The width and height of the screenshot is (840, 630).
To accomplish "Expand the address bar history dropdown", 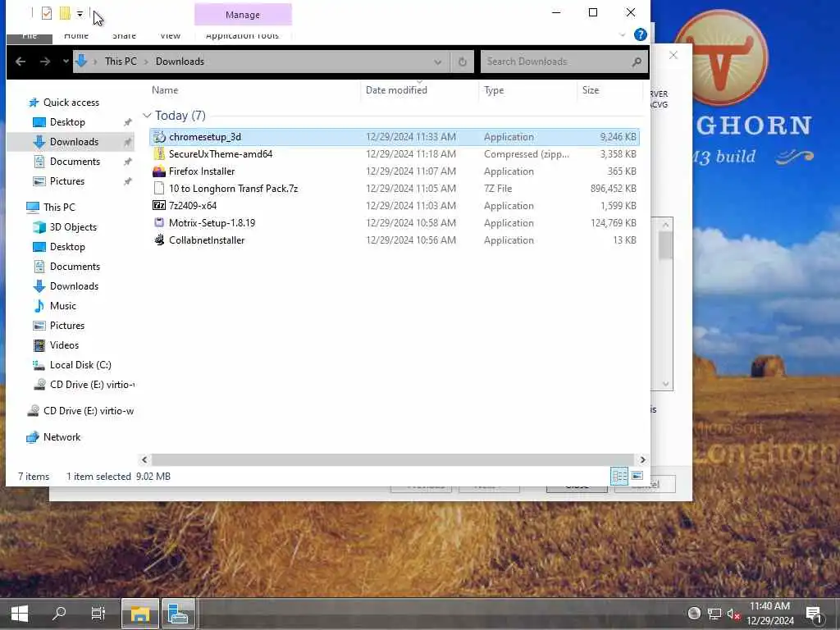I will click(x=438, y=62).
